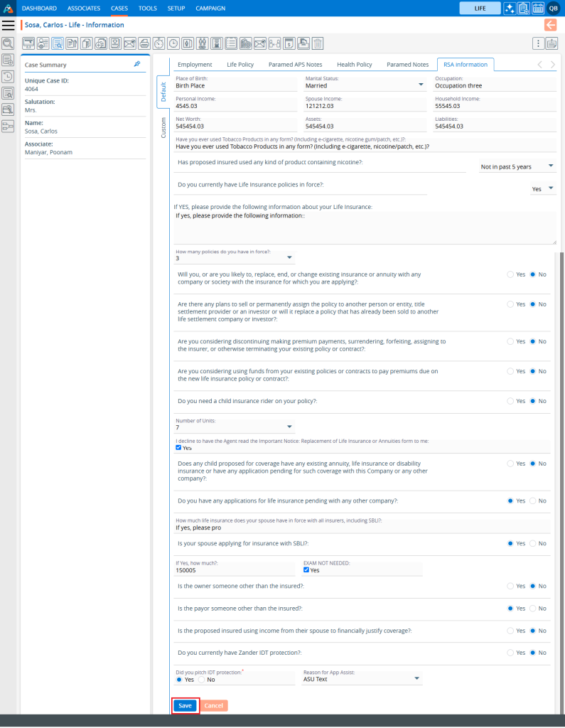Uncheck the EXAM NOT NEEDED checkbox

tap(306, 570)
